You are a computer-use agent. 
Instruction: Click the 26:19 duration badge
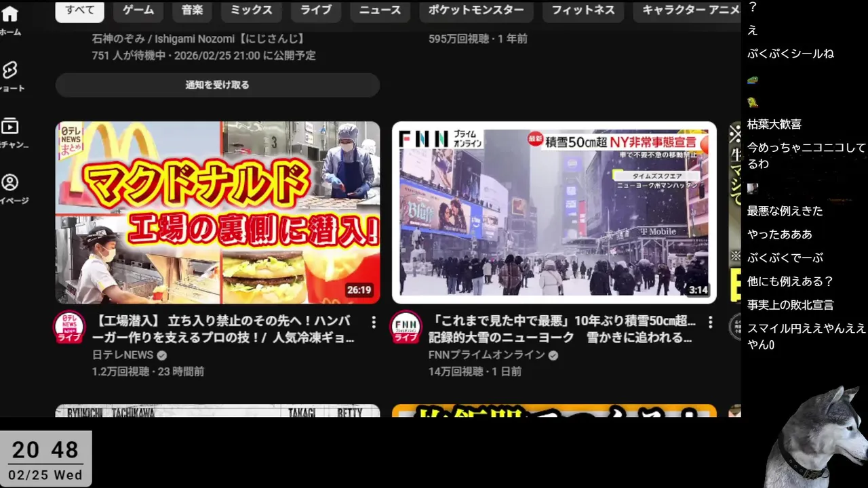[x=359, y=290]
